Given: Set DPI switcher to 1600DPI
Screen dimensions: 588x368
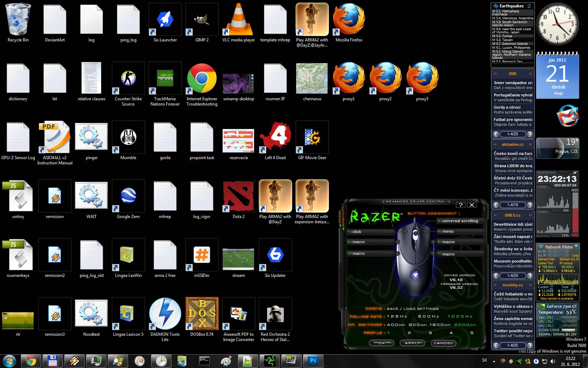Looking at the screenshot, I should [440, 325].
